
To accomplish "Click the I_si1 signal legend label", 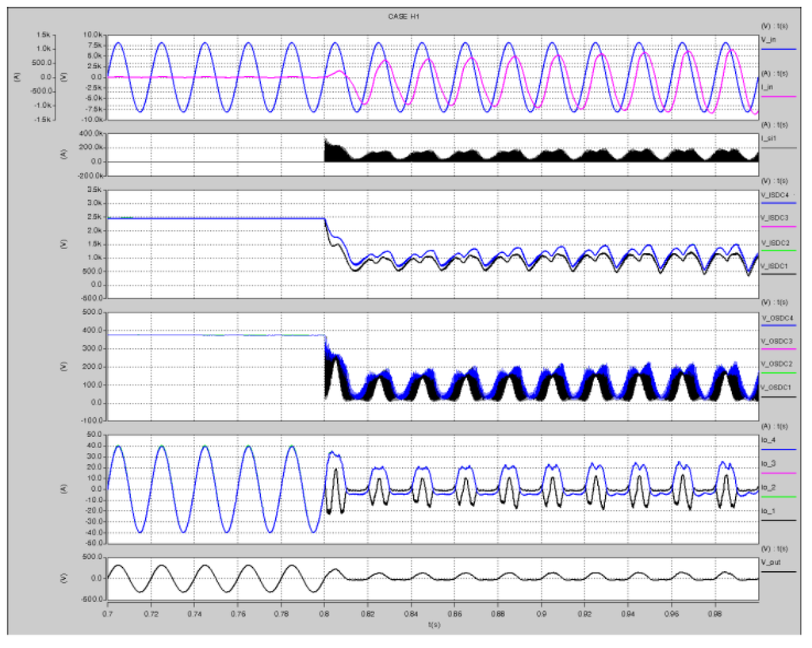I will pos(768,137).
